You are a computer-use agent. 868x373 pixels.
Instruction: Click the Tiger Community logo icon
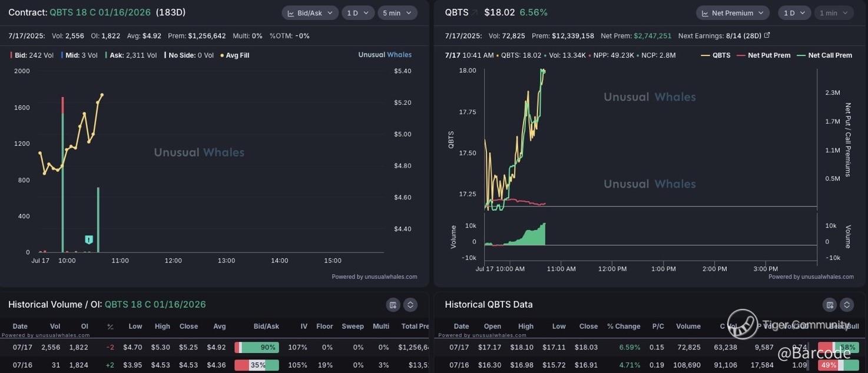[x=742, y=324]
